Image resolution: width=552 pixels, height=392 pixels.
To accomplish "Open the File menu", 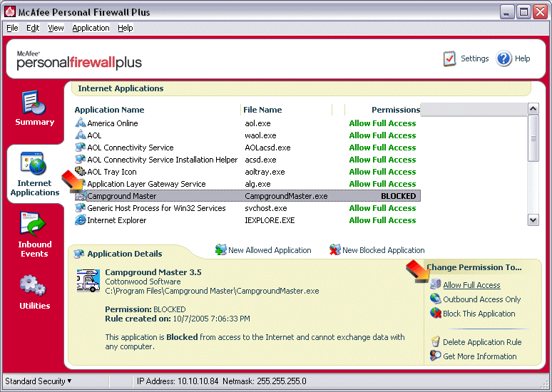I will coord(12,28).
